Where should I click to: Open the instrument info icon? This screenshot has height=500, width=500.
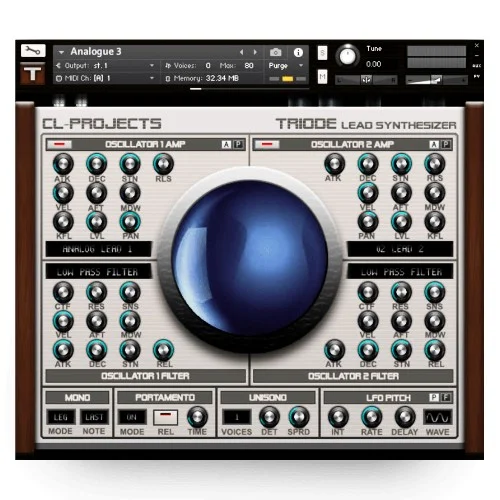click(298, 52)
